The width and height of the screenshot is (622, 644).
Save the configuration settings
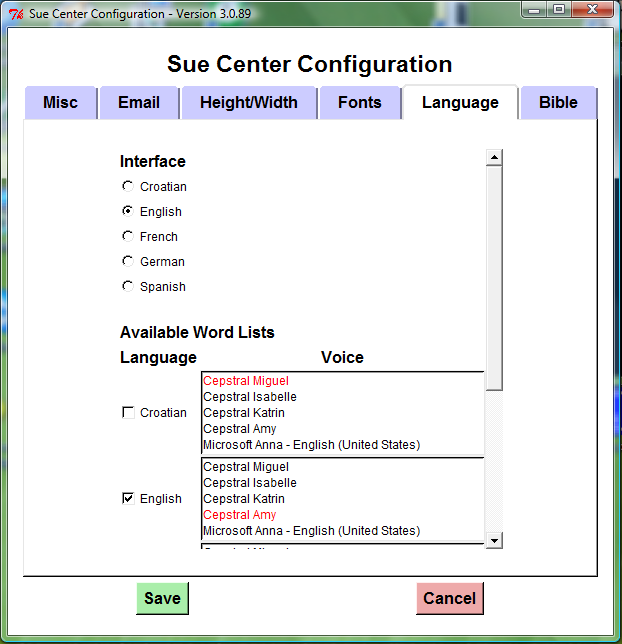pos(162,598)
